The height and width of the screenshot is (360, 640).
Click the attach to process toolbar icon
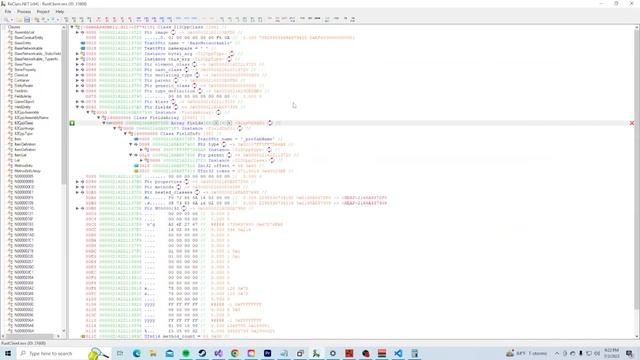coord(7,19)
